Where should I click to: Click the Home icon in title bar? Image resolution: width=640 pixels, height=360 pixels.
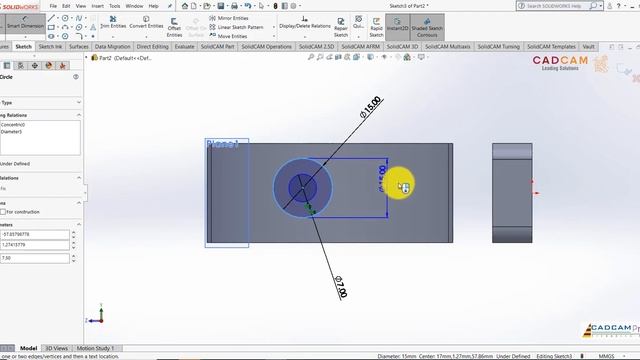pos(185,6)
